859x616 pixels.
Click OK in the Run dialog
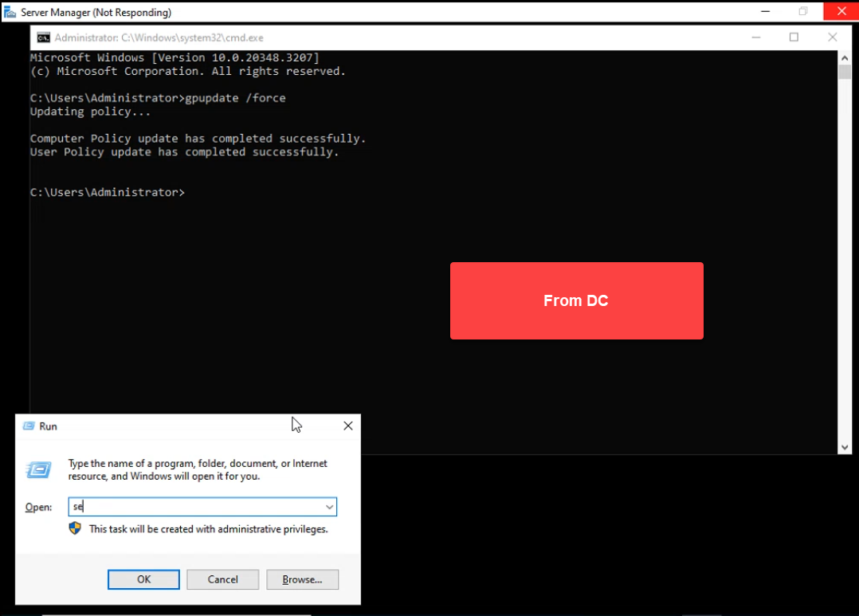tap(143, 579)
